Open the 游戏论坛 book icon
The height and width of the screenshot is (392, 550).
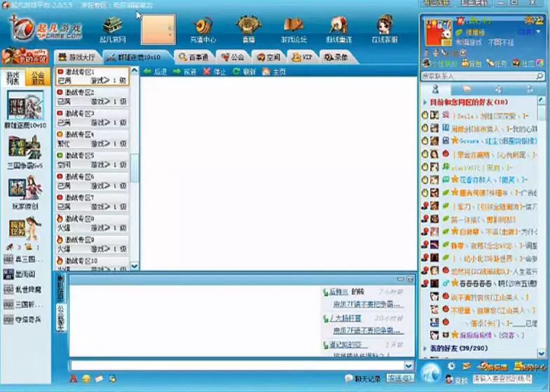[x=294, y=26]
